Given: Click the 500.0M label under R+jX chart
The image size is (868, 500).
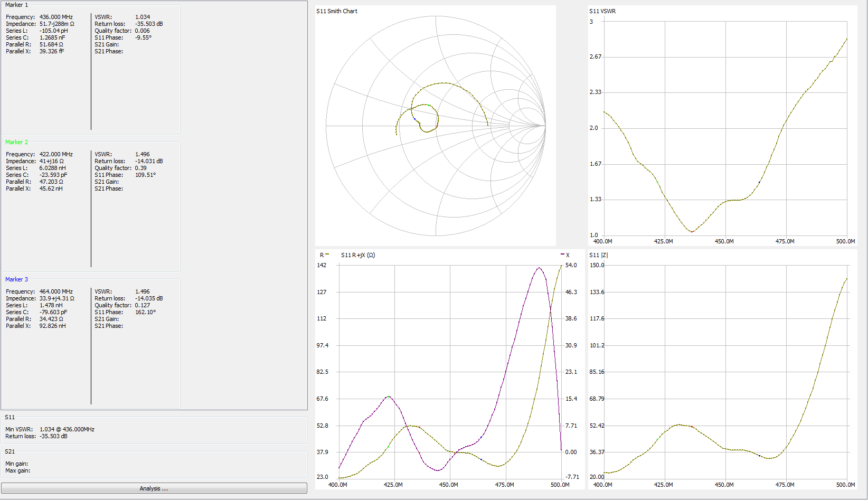Looking at the screenshot, I should [x=560, y=485].
